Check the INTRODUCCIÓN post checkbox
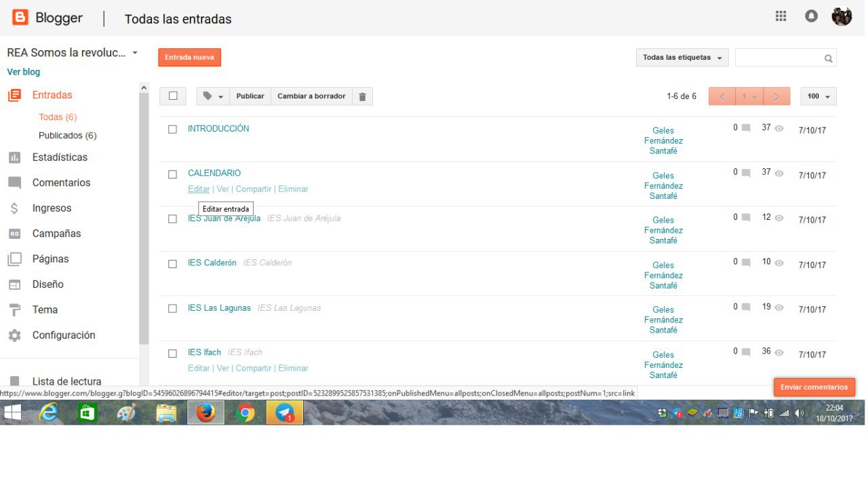Viewport: 868px width, 488px height. [x=172, y=129]
